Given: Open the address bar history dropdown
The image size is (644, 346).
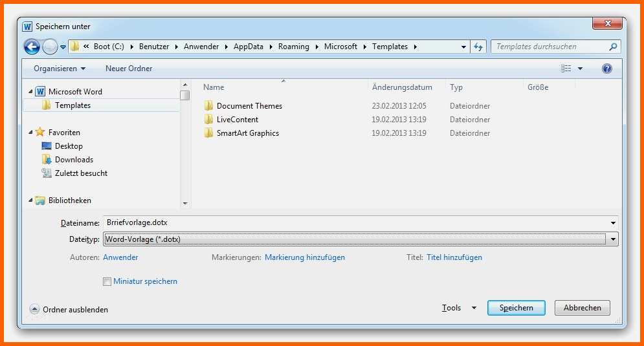Looking at the screenshot, I should coord(463,47).
